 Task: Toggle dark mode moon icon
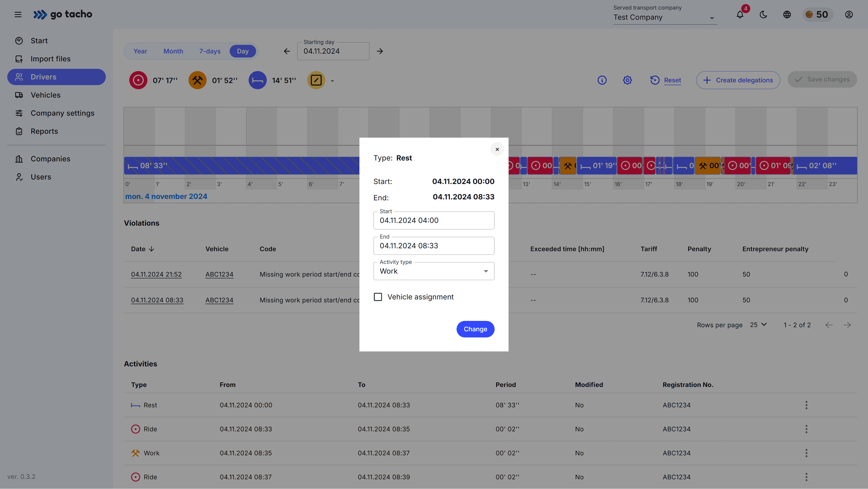click(x=763, y=14)
